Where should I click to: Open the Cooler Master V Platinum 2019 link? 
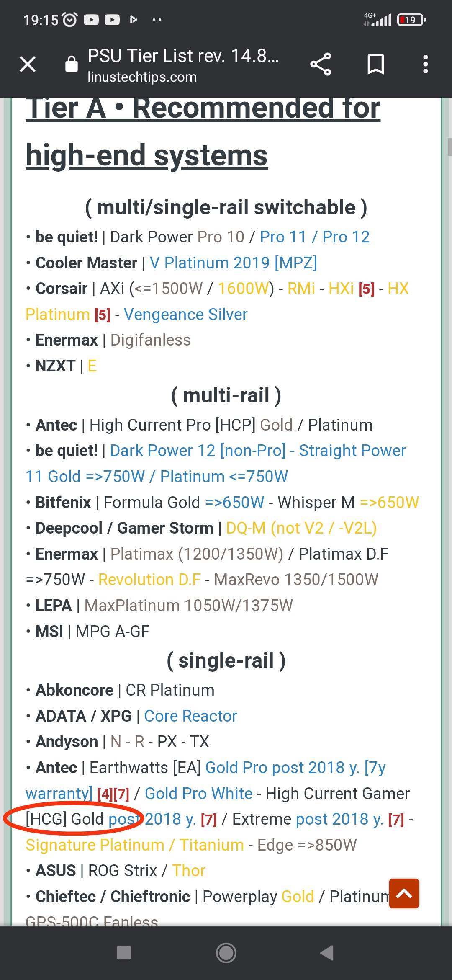tap(233, 263)
